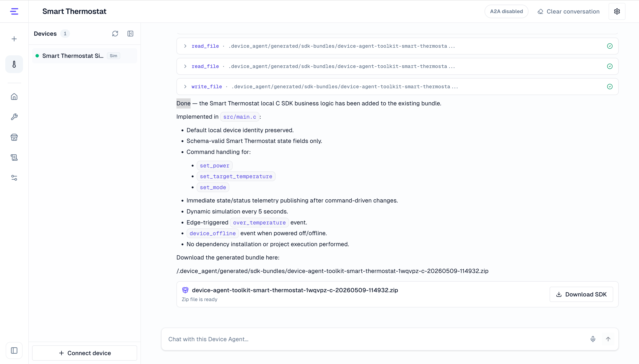The width and height of the screenshot is (639, 364).
Task: Click the Devices count badge 1
Action: (65, 34)
